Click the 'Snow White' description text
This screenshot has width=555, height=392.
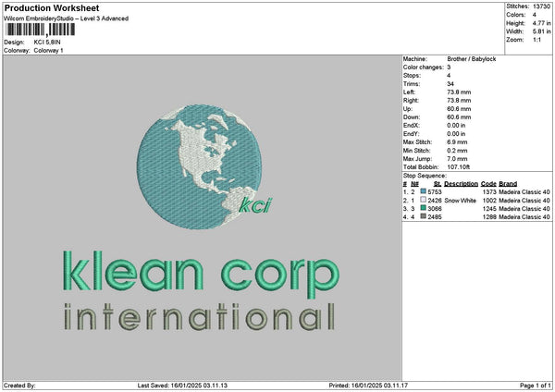point(460,201)
